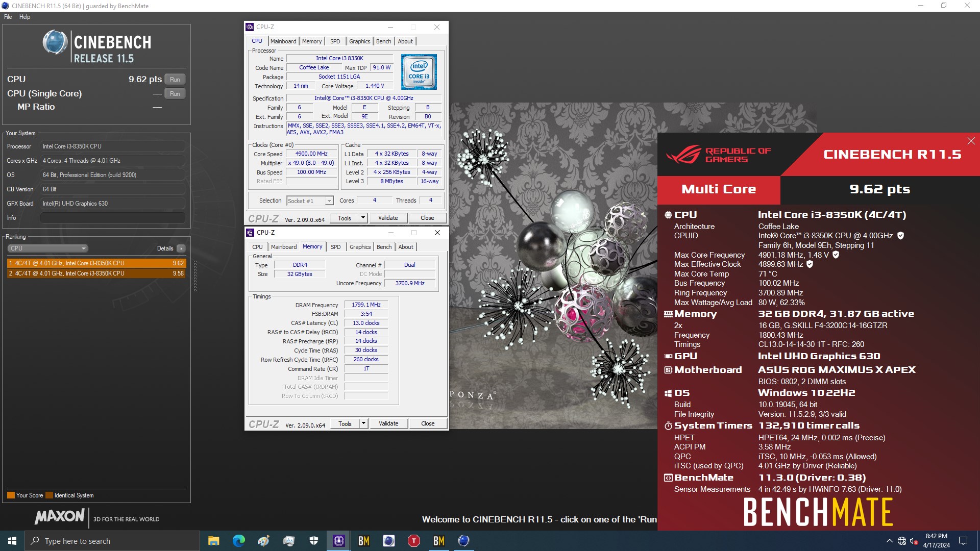Open SPD tab in upper CPU-Z window
The height and width of the screenshot is (551, 980).
click(x=335, y=41)
